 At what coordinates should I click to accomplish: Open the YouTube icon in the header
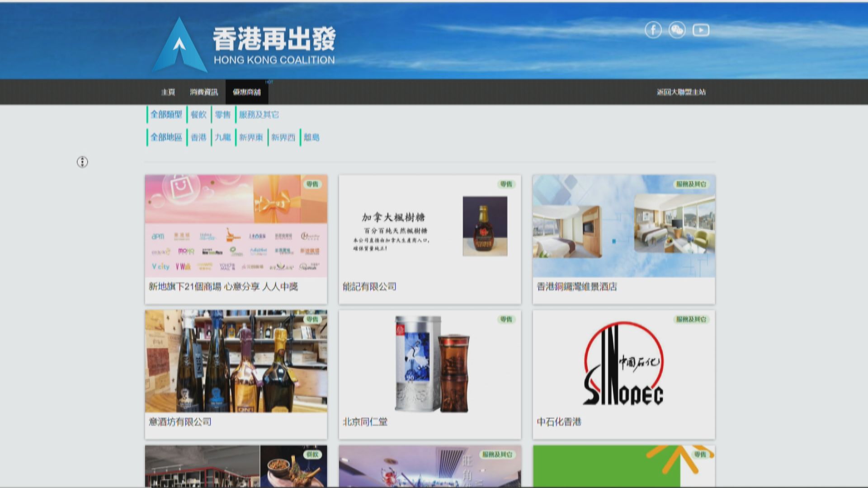[x=701, y=30]
